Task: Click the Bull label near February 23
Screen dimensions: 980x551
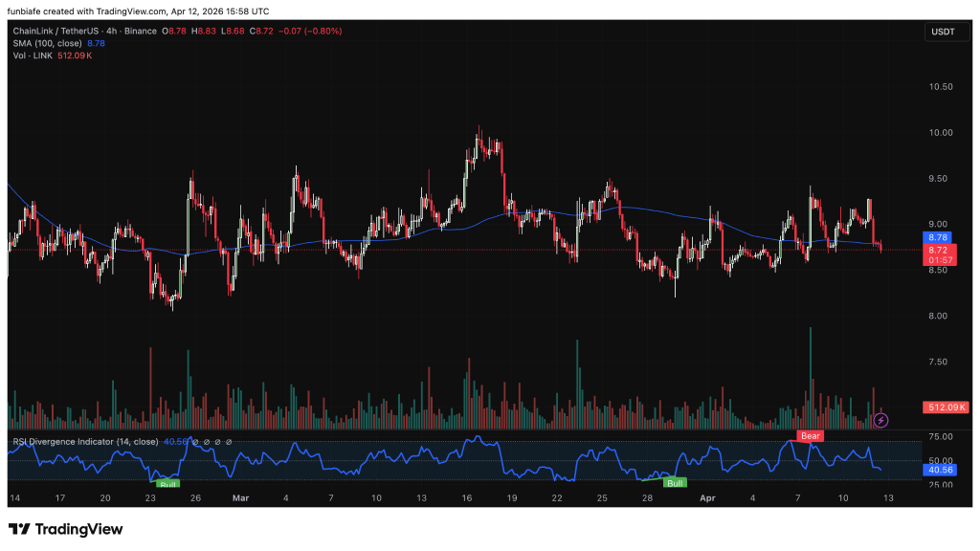Action: point(167,485)
